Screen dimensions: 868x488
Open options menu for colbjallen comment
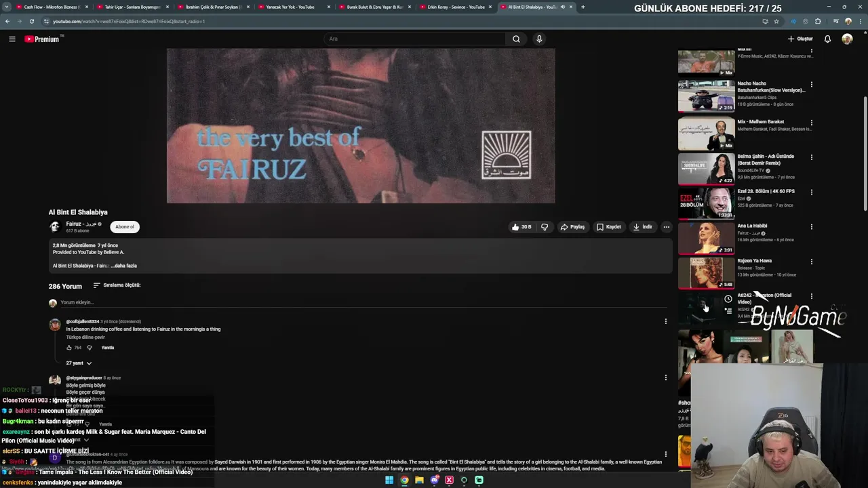pos(666,321)
